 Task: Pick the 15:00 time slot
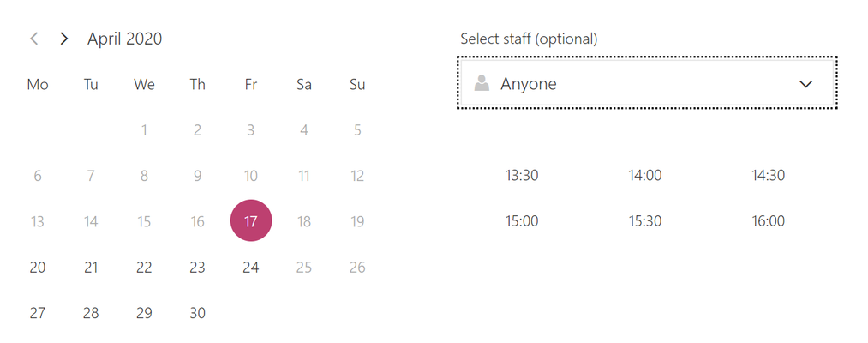pyautogui.click(x=522, y=221)
